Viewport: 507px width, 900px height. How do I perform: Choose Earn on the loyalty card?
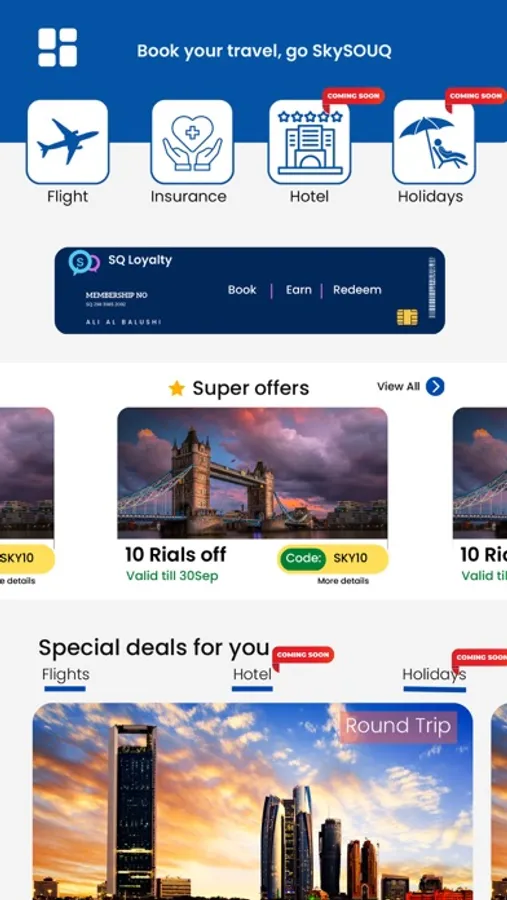[x=299, y=290]
